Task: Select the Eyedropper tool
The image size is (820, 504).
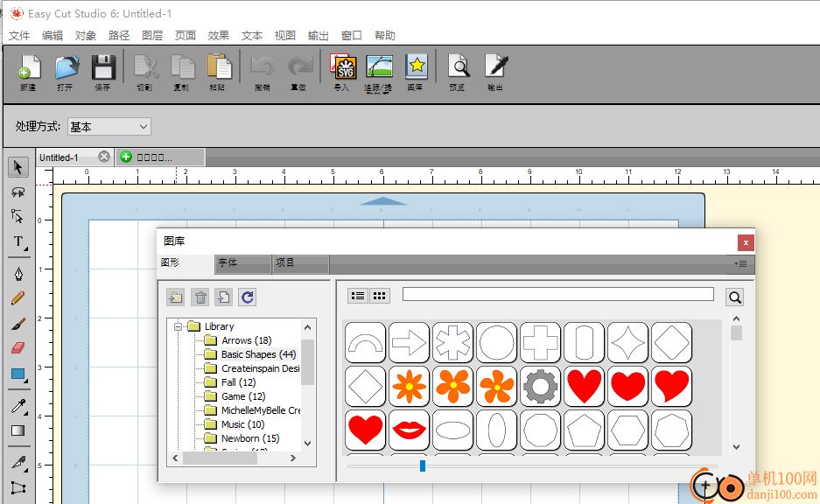Action: pyautogui.click(x=19, y=406)
